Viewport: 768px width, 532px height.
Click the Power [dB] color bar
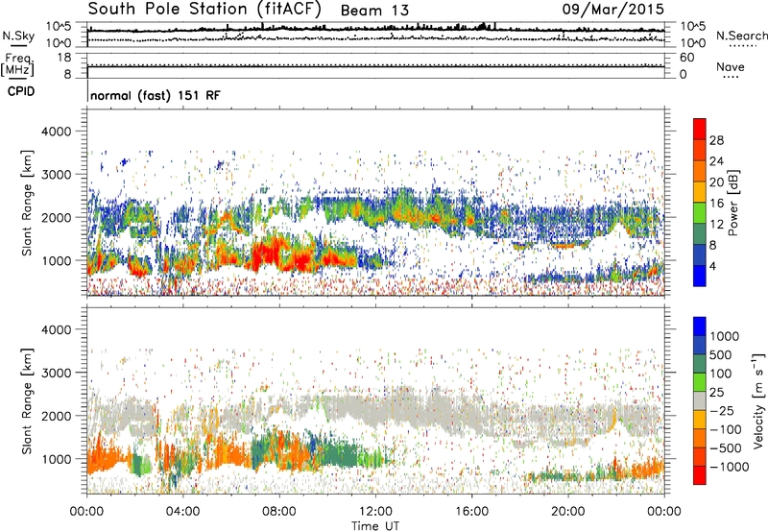(x=700, y=203)
